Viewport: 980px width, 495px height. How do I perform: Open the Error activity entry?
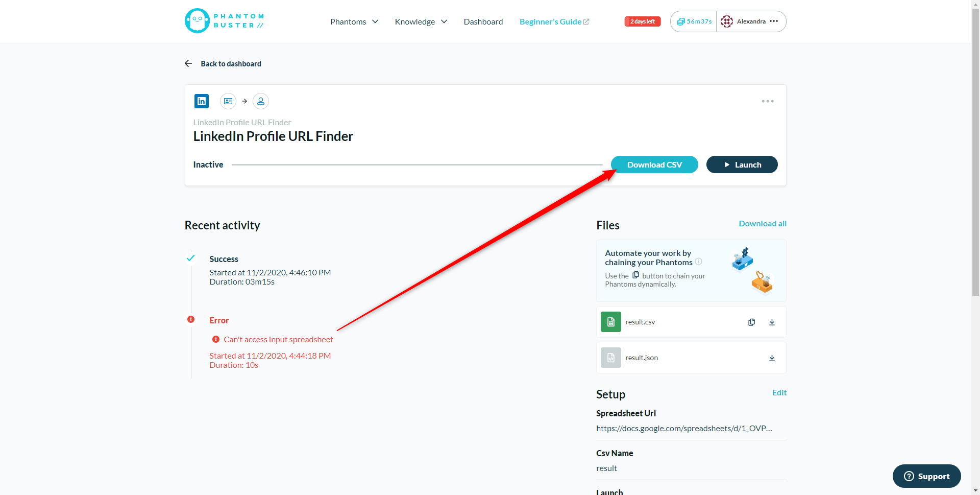coord(219,320)
